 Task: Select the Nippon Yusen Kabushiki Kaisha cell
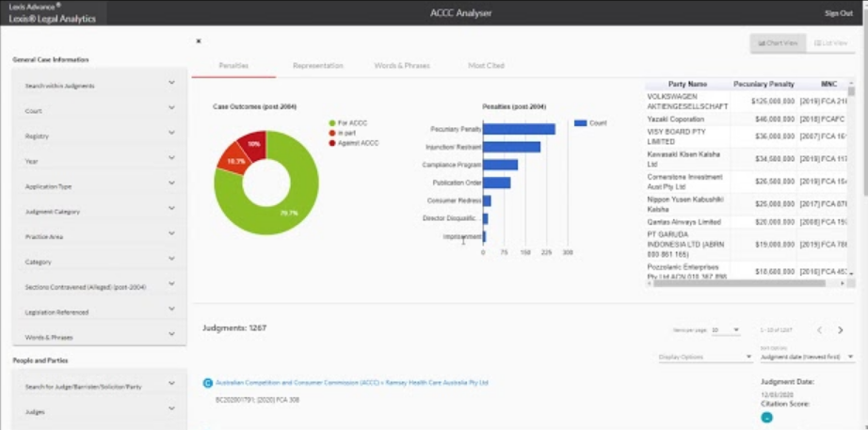[x=685, y=204]
